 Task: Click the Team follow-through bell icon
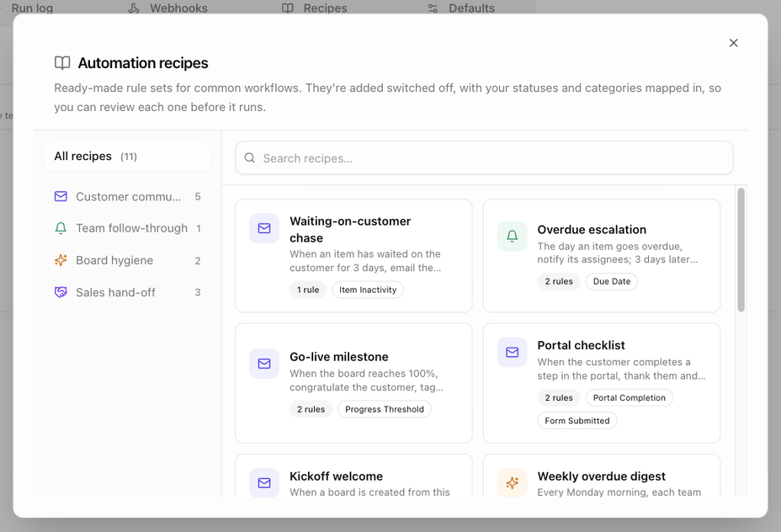tap(61, 228)
